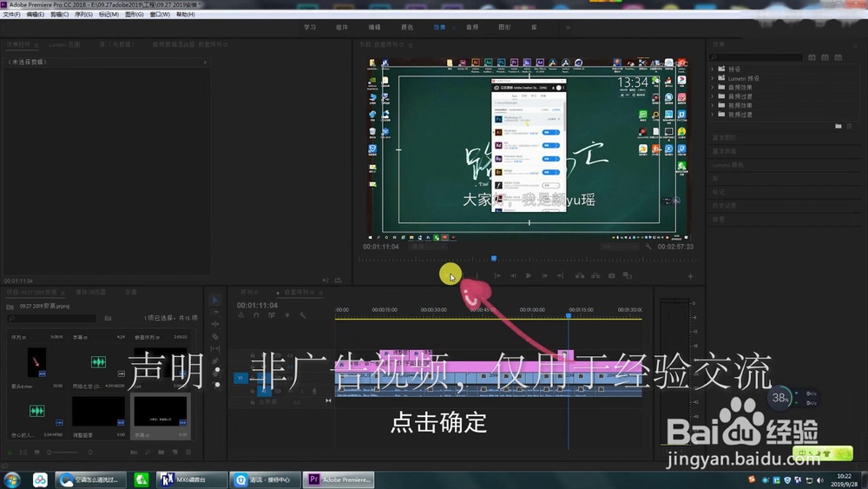868x489 pixels.
Task: Select the Track Select Forward tool
Action: [215, 312]
